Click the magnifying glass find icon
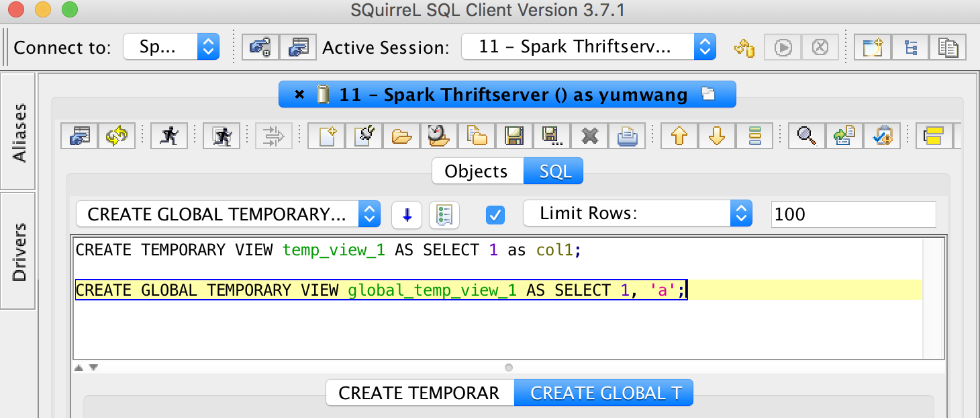The width and height of the screenshot is (980, 418). tap(807, 136)
